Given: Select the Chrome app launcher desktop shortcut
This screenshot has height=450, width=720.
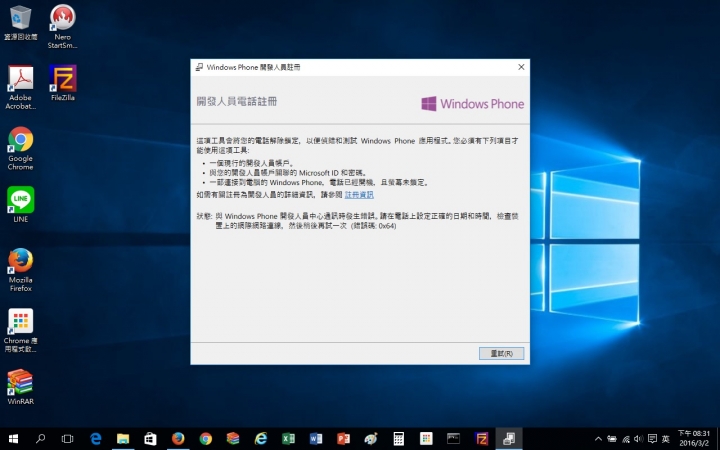Looking at the screenshot, I should 21,331.
